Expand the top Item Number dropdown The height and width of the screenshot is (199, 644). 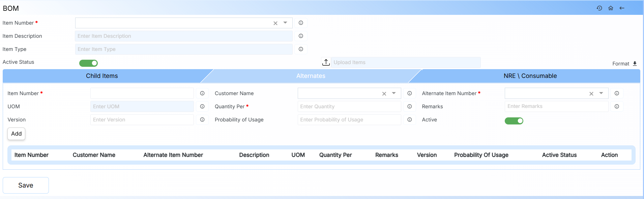tap(285, 23)
